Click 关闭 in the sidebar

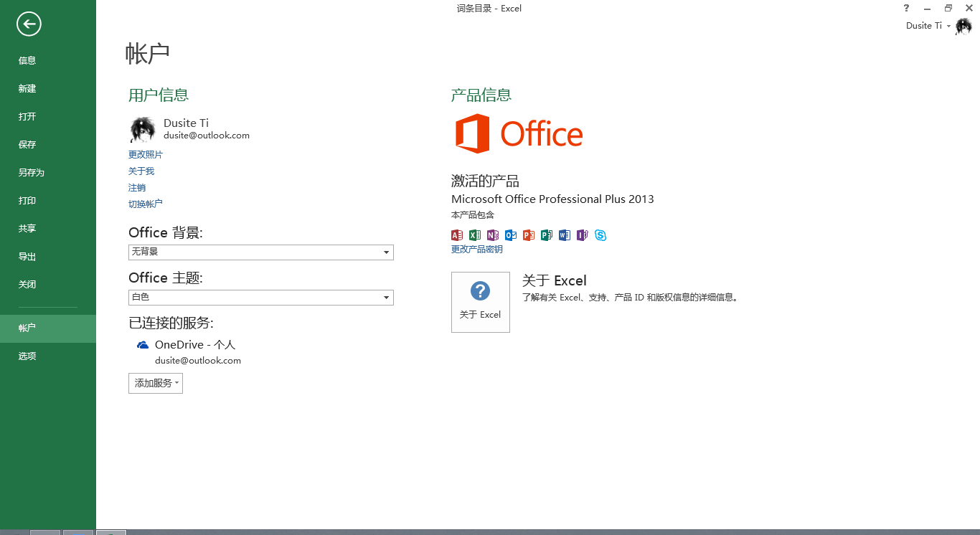pyautogui.click(x=48, y=284)
